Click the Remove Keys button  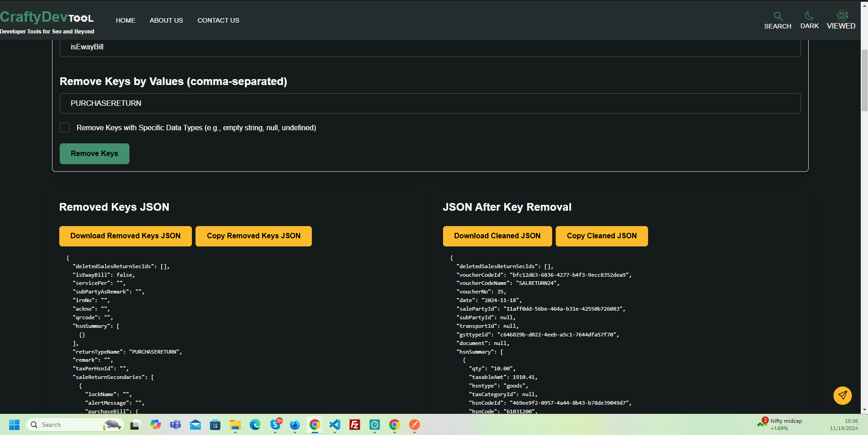click(x=95, y=154)
